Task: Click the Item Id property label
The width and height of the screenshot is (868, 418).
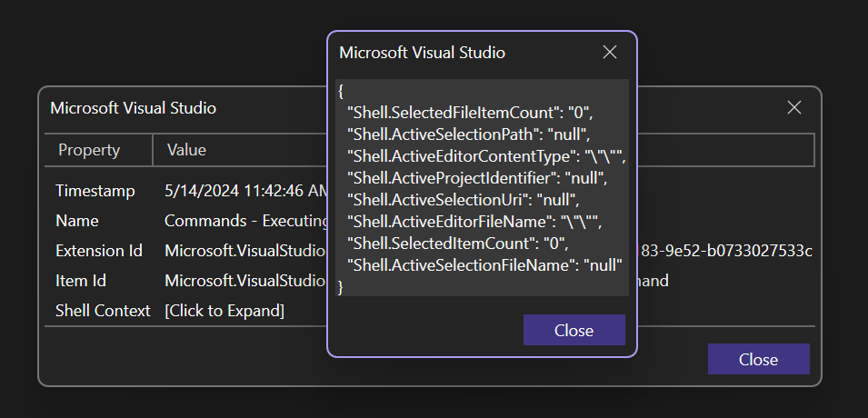Action: click(x=81, y=281)
